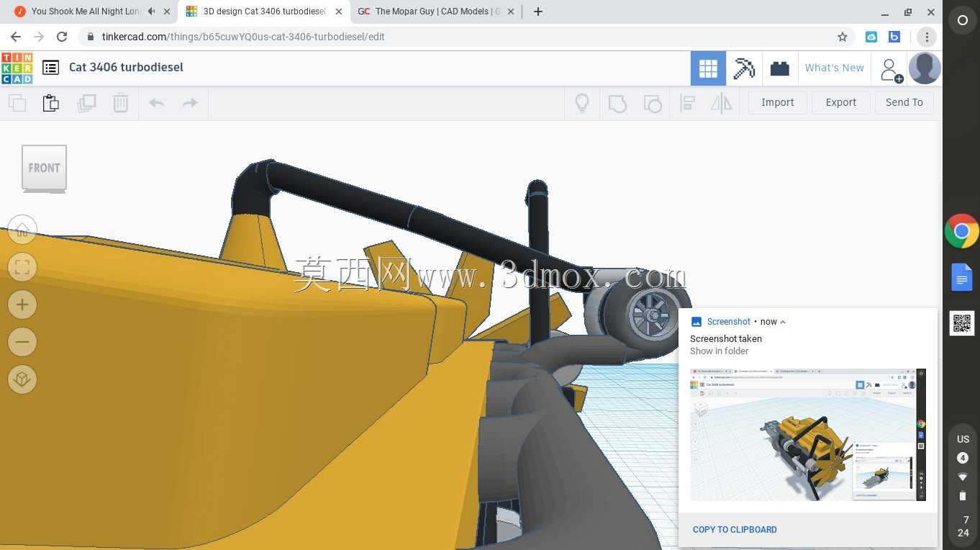The width and height of the screenshot is (980, 550).
Task: Click the Copy toolbar icon
Action: (17, 103)
